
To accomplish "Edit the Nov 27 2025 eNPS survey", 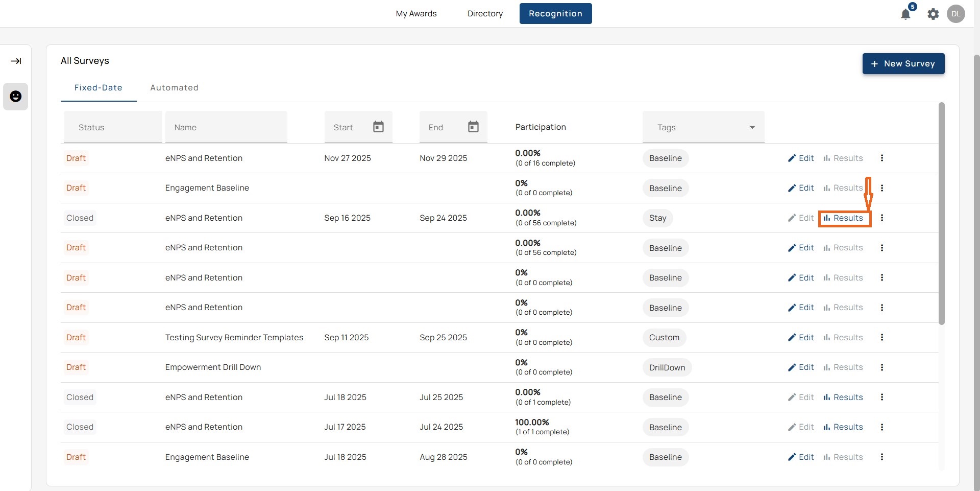I will [801, 158].
